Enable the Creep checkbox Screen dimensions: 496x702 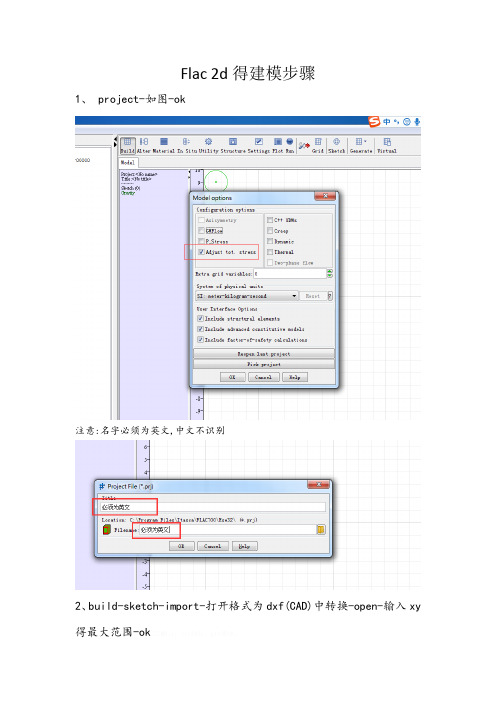tap(270, 231)
